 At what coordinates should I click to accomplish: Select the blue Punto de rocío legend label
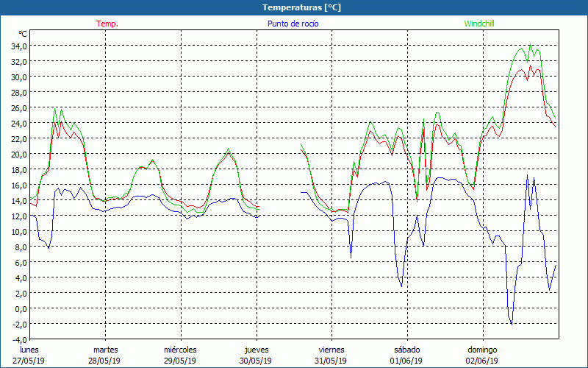click(293, 24)
